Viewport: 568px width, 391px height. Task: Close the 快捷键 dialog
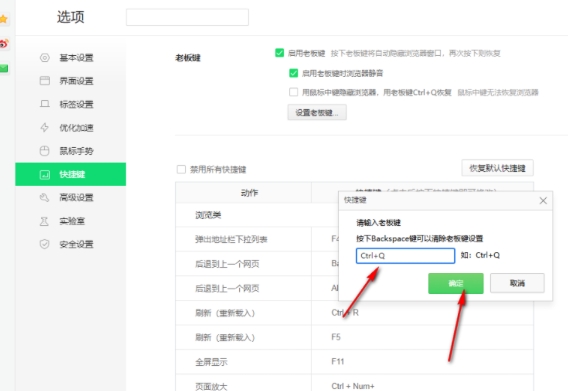point(543,200)
